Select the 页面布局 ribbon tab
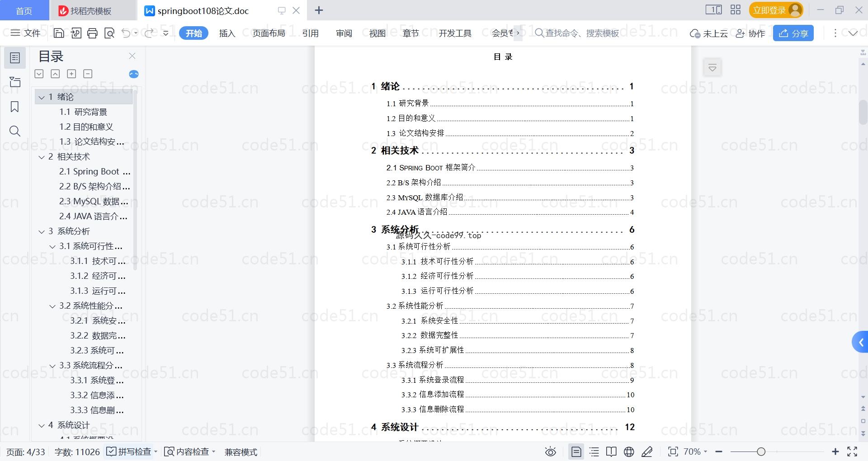868x461 pixels. [269, 33]
